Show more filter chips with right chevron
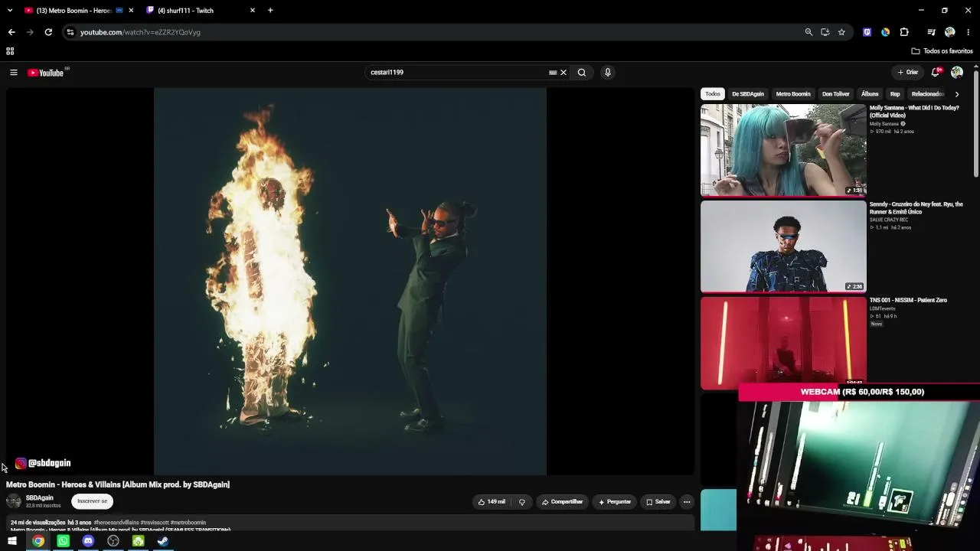This screenshot has width=980, height=551. point(956,94)
